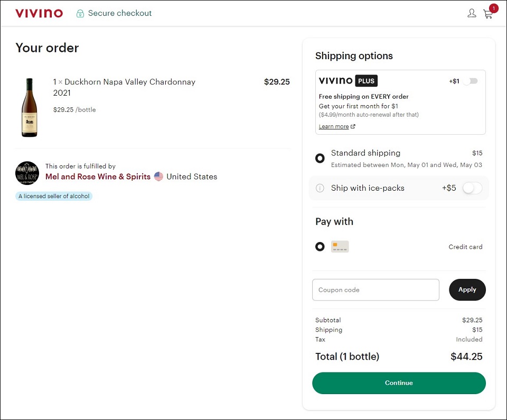This screenshot has height=420, width=507.
Task: Click the 'Shipping options' heading
Action: pyautogui.click(x=354, y=56)
